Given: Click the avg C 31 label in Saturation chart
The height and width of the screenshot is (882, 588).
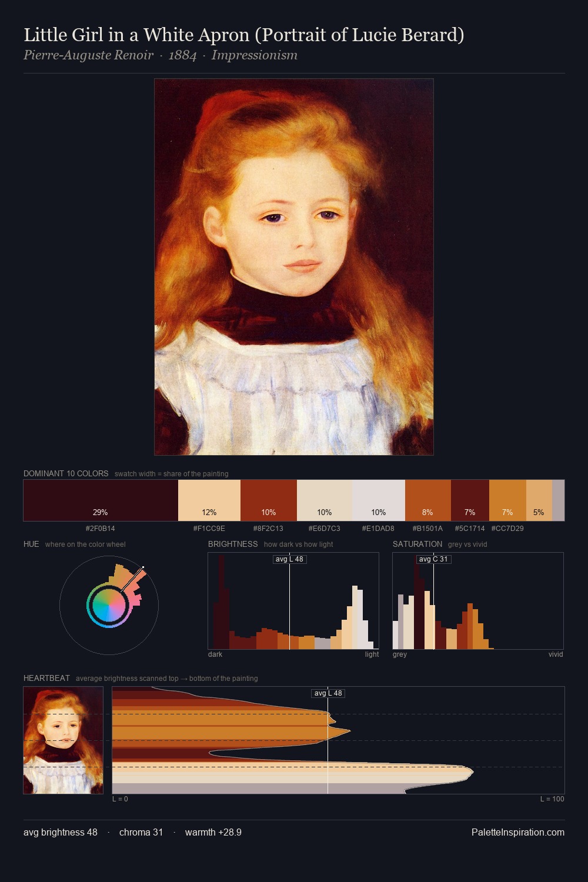Looking at the screenshot, I should pos(433,559).
